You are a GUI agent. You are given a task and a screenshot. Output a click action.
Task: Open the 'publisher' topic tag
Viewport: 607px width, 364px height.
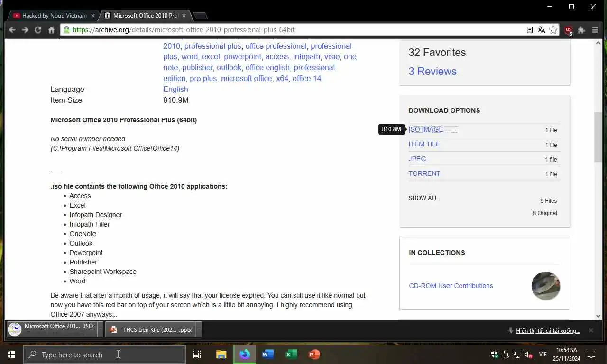pos(198,67)
